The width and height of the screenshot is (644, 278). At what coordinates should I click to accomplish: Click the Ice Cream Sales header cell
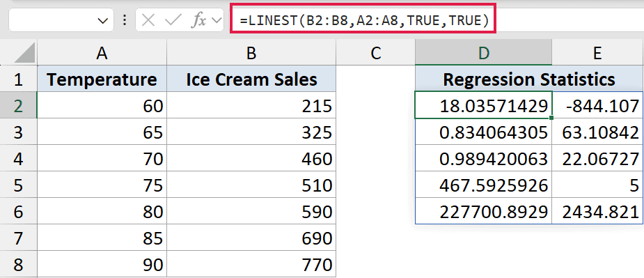pos(251,79)
